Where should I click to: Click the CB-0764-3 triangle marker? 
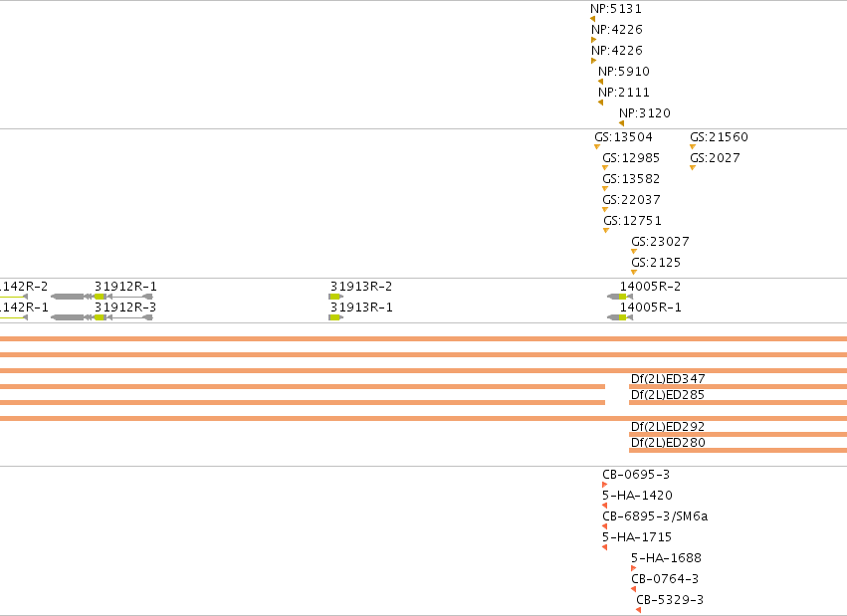tap(633, 589)
